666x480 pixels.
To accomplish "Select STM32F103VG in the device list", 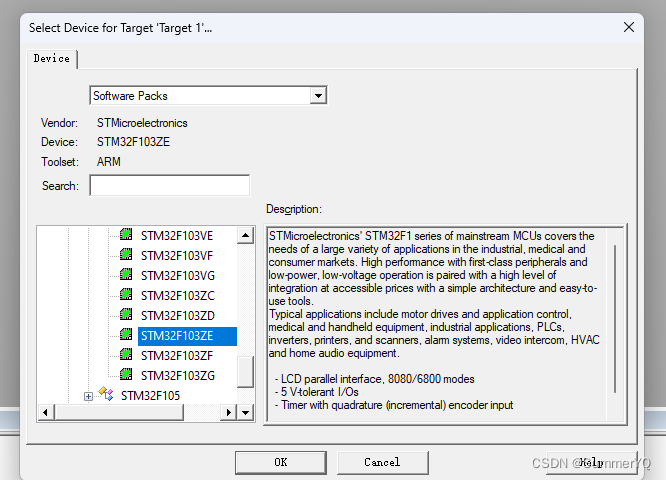I will [178, 276].
